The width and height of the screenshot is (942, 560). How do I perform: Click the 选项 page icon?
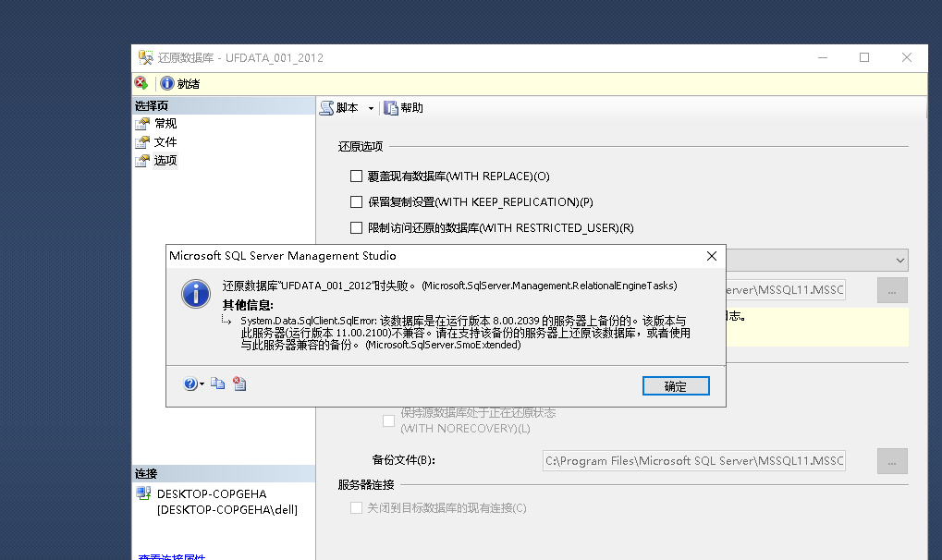[x=142, y=161]
